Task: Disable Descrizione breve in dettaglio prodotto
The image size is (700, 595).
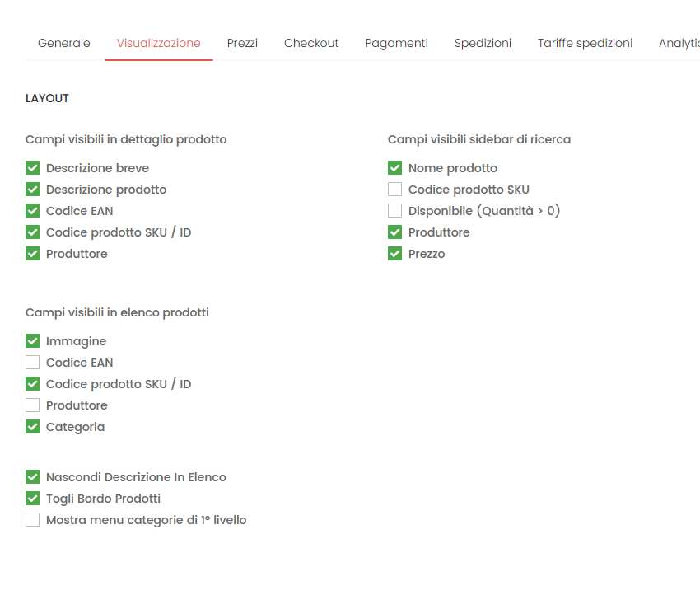Action: (x=32, y=167)
